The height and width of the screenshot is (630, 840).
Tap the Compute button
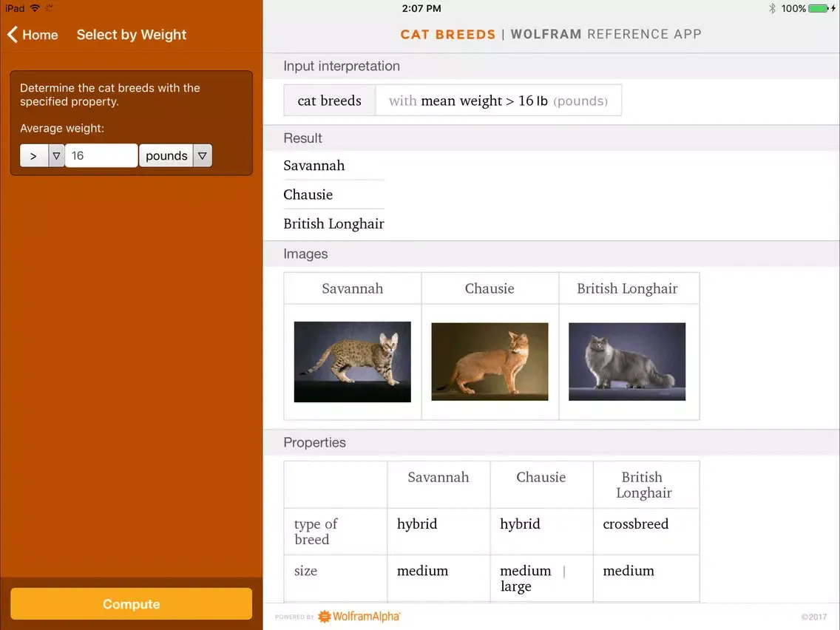(x=132, y=603)
